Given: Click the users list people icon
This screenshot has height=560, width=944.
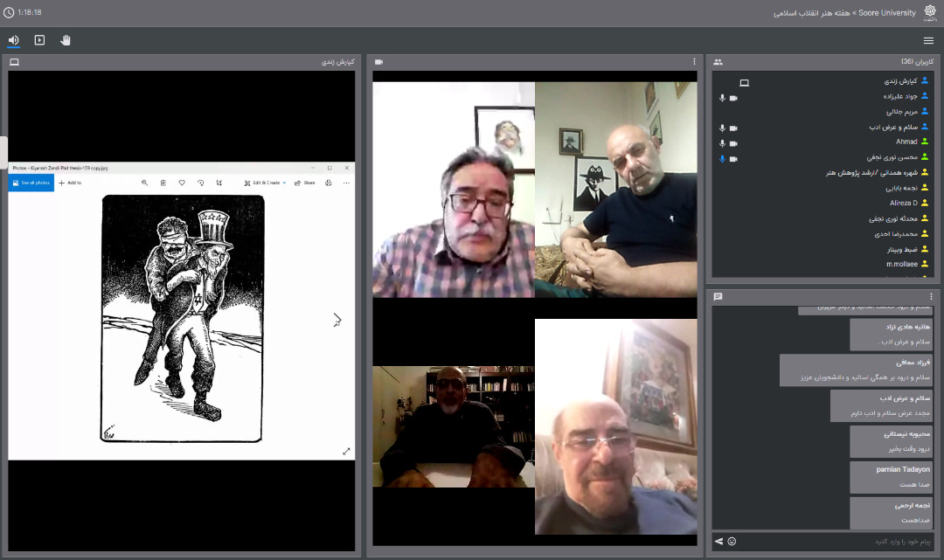Looking at the screenshot, I should point(718,62).
